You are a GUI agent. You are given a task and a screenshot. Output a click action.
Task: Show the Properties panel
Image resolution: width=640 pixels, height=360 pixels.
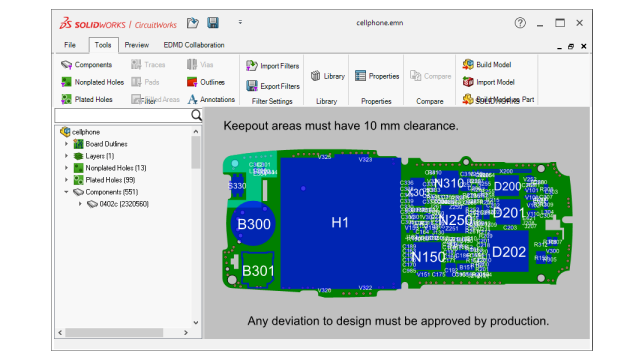pos(377,76)
